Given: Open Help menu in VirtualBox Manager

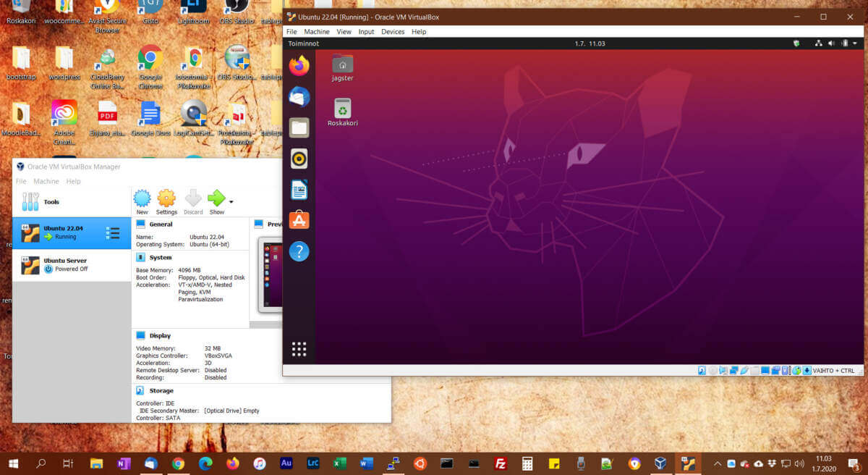Looking at the screenshot, I should pyautogui.click(x=73, y=181).
